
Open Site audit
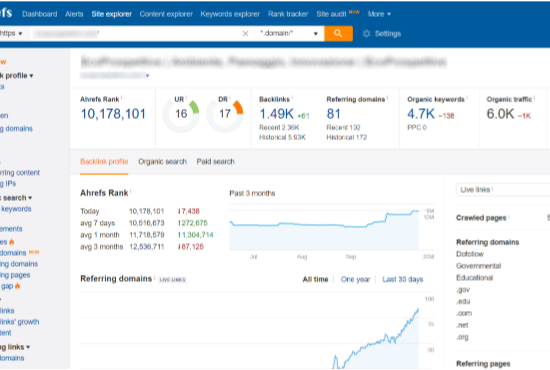click(331, 14)
